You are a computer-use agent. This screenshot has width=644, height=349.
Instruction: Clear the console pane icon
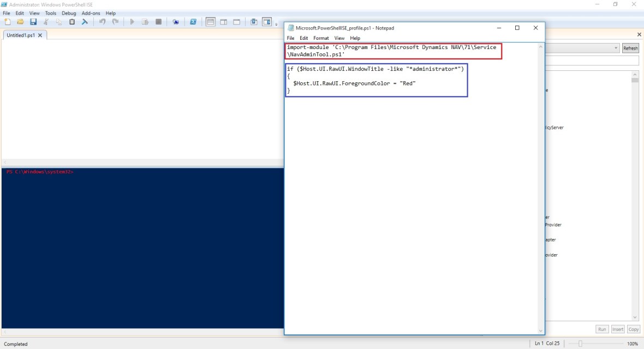click(x=85, y=22)
